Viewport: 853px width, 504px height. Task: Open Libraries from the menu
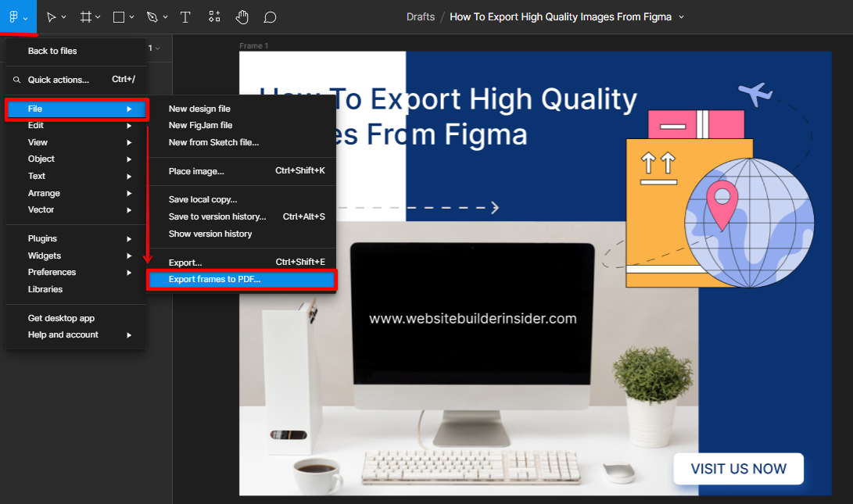click(x=76, y=289)
